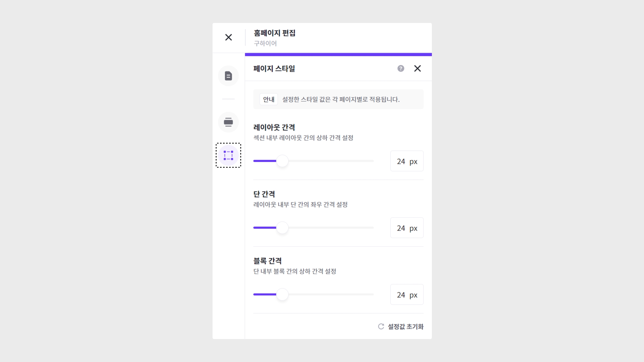Click the 단 간격 section heading
This screenshot has width=644, height=362.
pos(264,194)
